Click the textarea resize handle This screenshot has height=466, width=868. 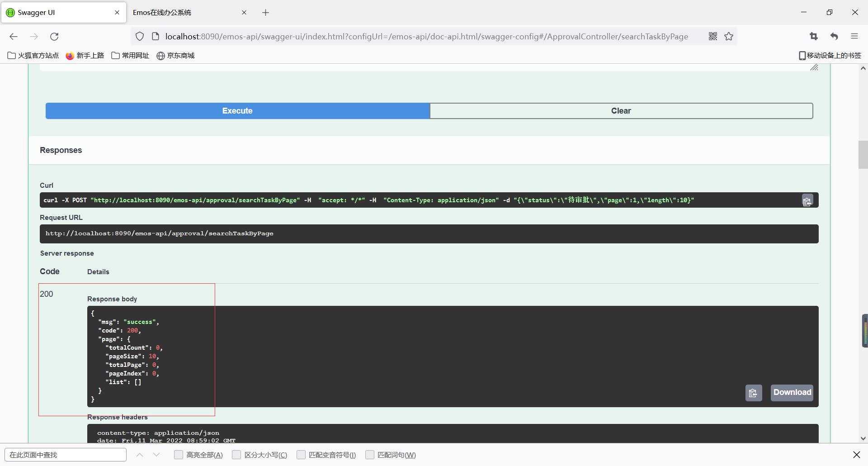coord(814,67)
